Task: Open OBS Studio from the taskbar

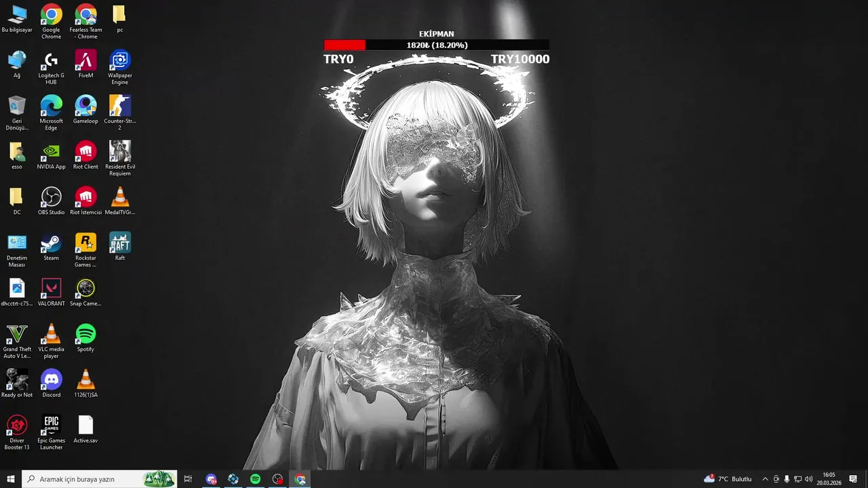Action: coord(278,479)
